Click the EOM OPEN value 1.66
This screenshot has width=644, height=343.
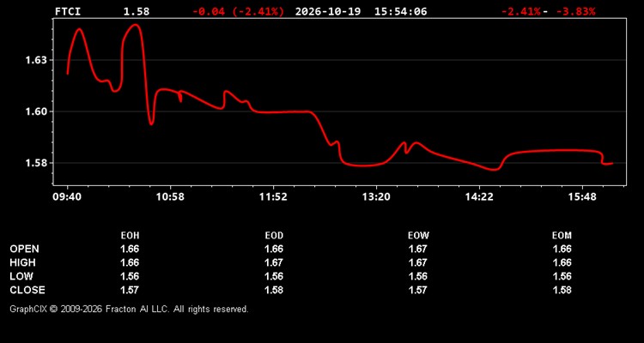pyautogui.click(x=562, y=249)
